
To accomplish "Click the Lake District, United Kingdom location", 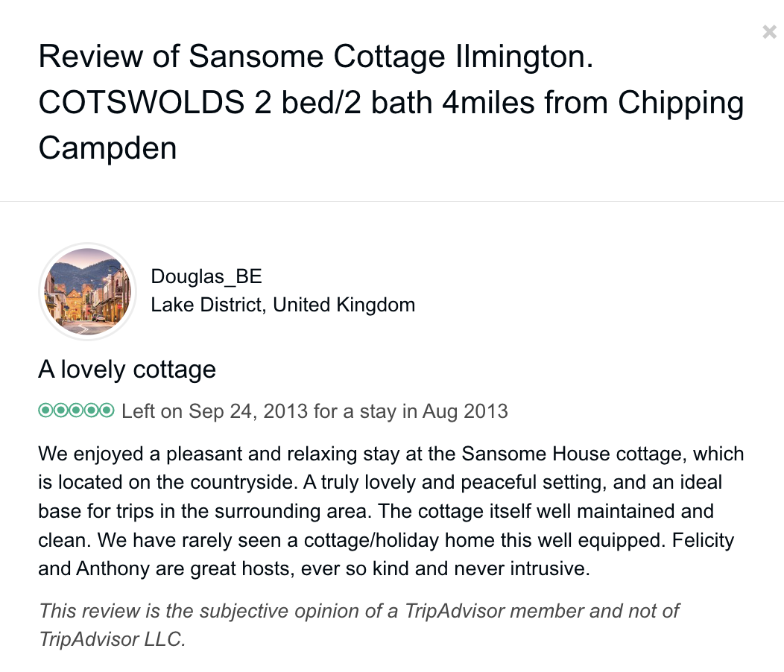I will tap(282, 305).
